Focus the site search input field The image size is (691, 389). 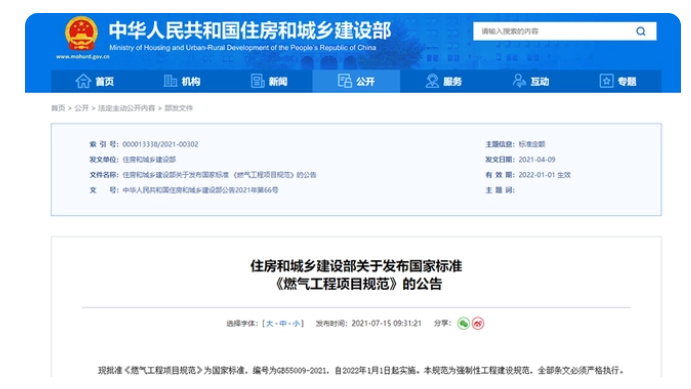coord(565,31)
